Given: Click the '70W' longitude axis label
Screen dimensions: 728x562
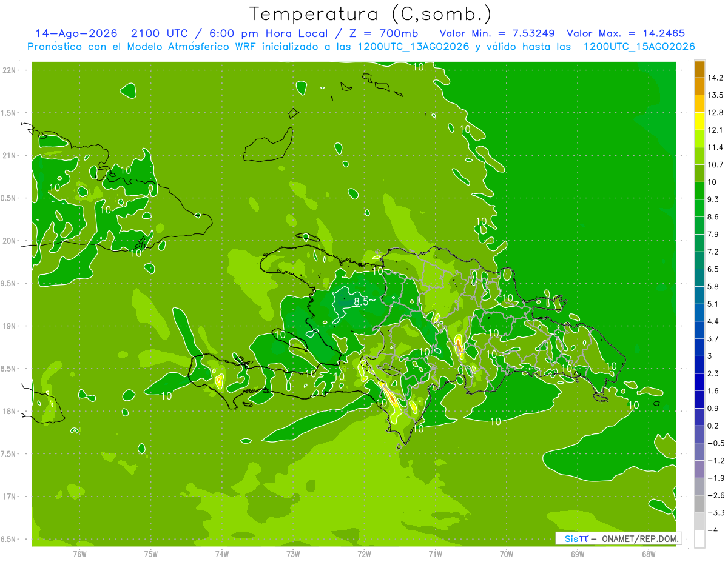Looking at the screenshot, I should coord(507,553).
